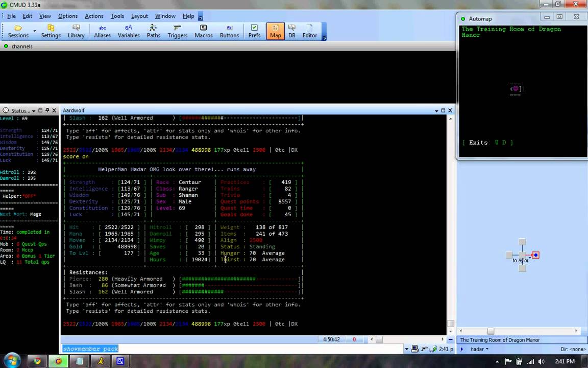The height and width of the screenshot is (368, 588).
Task: Close the Aardwolf session window
Action: coord(450,110)
